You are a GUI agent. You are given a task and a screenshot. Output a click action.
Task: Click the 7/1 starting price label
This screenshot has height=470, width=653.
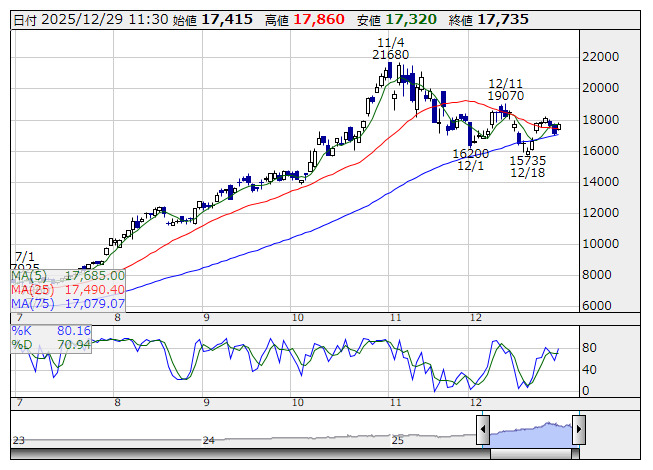(x=25, y=262)
